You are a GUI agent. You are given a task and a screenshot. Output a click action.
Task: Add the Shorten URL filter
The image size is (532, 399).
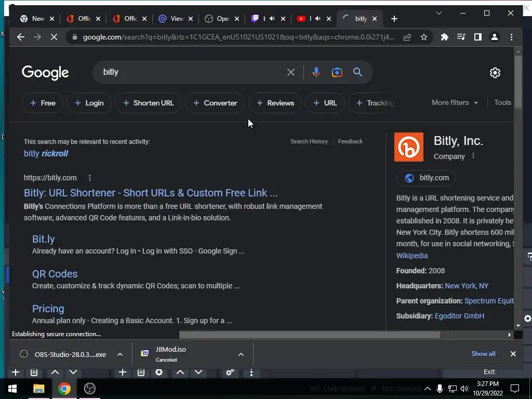[148, 103]
